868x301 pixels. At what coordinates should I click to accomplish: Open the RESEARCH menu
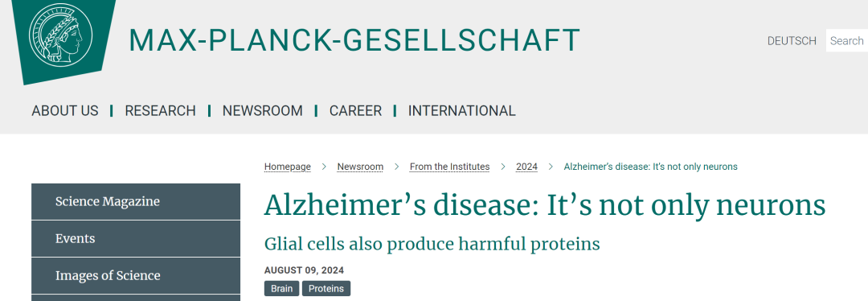coord(160,111)
